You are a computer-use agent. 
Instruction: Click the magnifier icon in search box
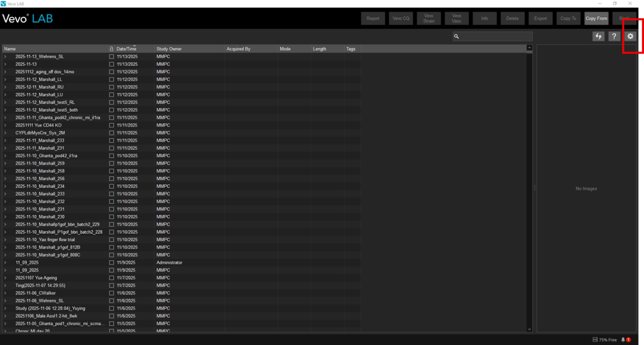(x=456, y=36)
